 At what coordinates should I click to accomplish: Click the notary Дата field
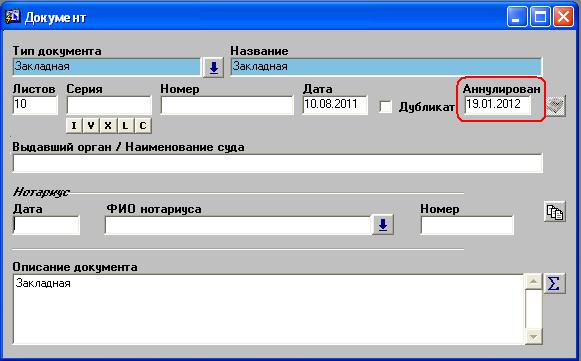(x=46, y=225)
